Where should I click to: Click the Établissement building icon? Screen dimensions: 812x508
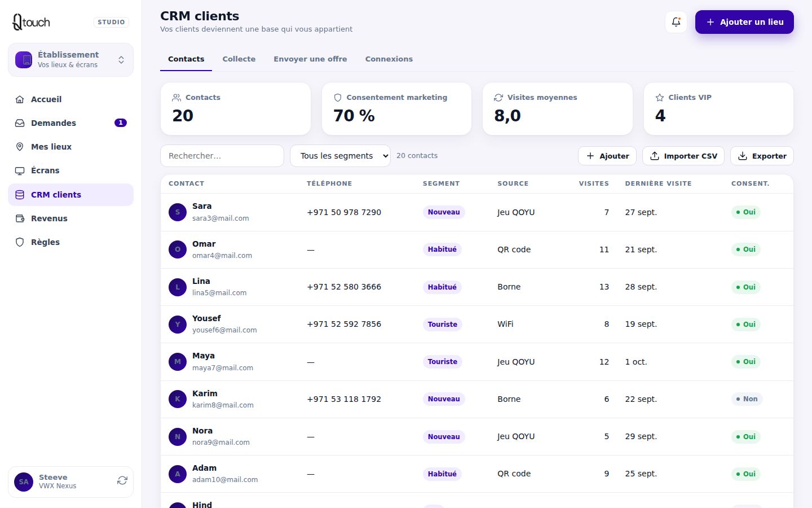coord(24,60)
